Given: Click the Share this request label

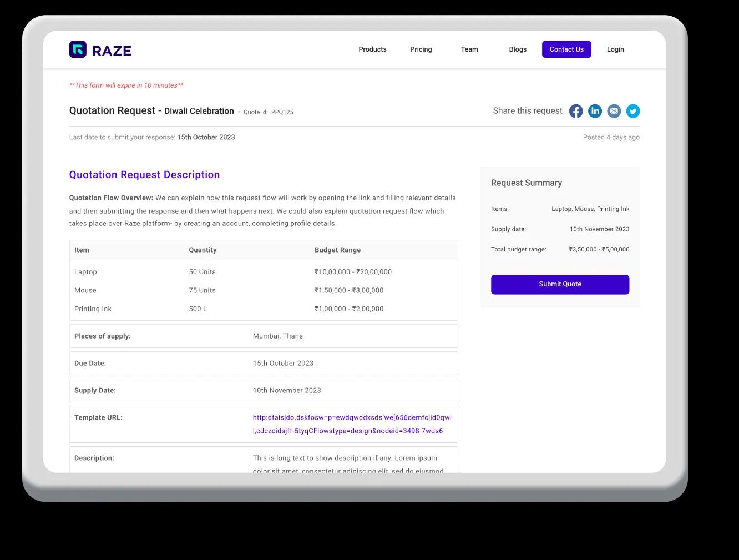Looking at the screenshot, I should 528,111.
